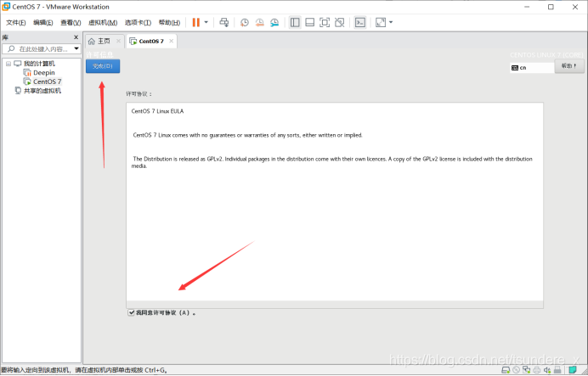Click the blue 完成(D) button

tap(103, 66)
